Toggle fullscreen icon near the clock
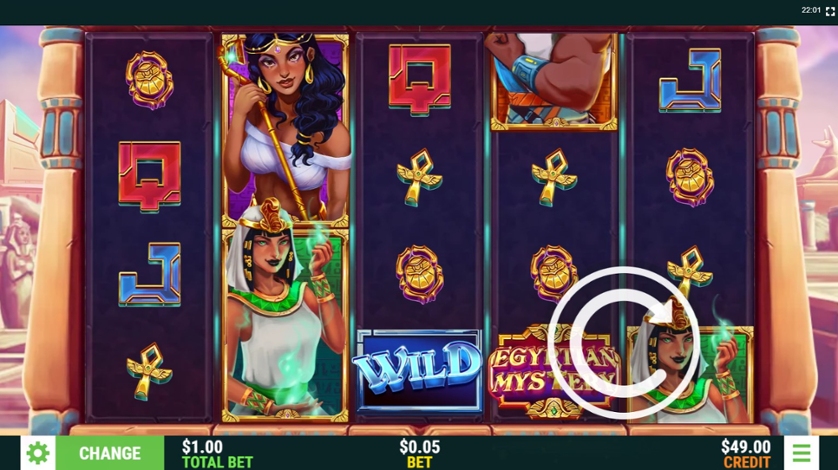The width and height of the screenshot is (838, 470). coord(830,11)
